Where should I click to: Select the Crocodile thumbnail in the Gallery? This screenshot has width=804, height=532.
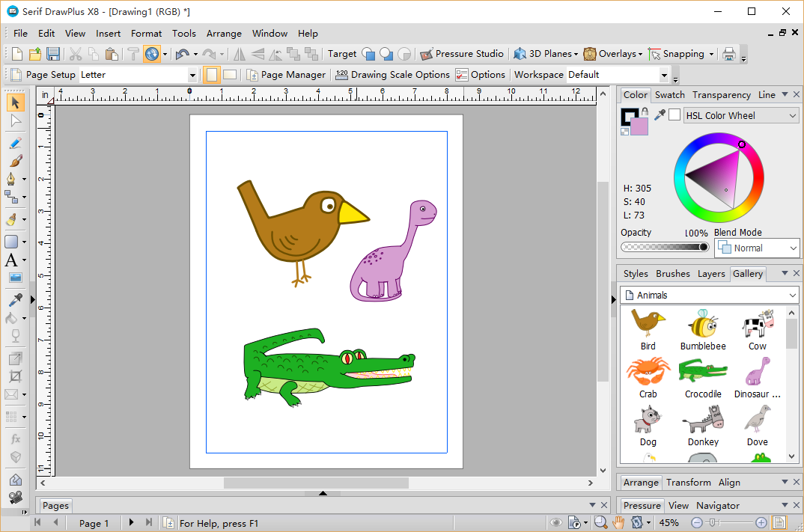coord(703,371)
